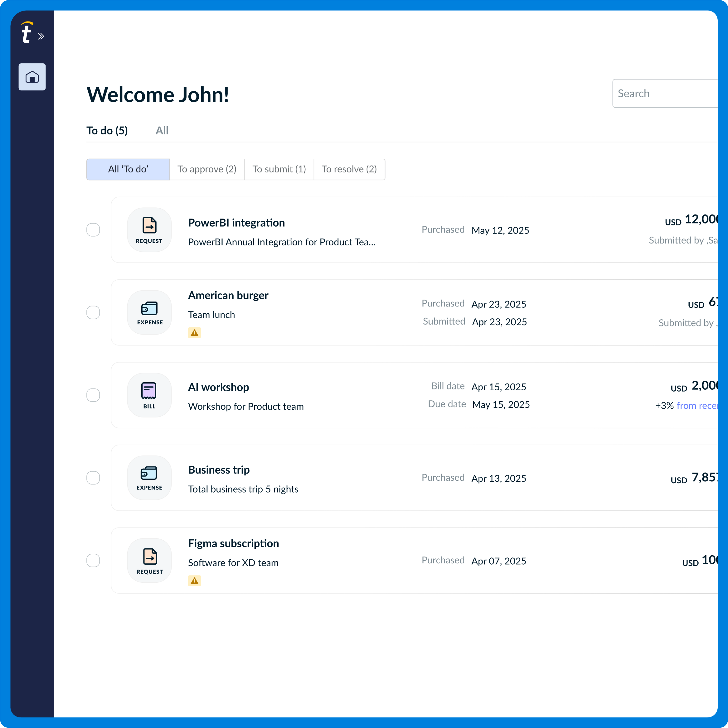Filter by To resolve (2)
This screenshot has height=728, width=728.
[349, 169]
